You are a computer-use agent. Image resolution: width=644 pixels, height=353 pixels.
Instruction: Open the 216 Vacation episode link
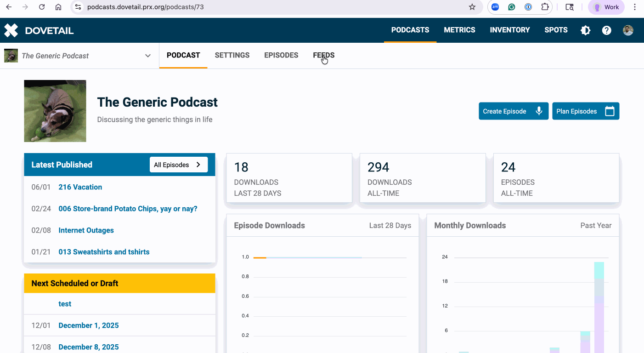[x=80, y=187]
